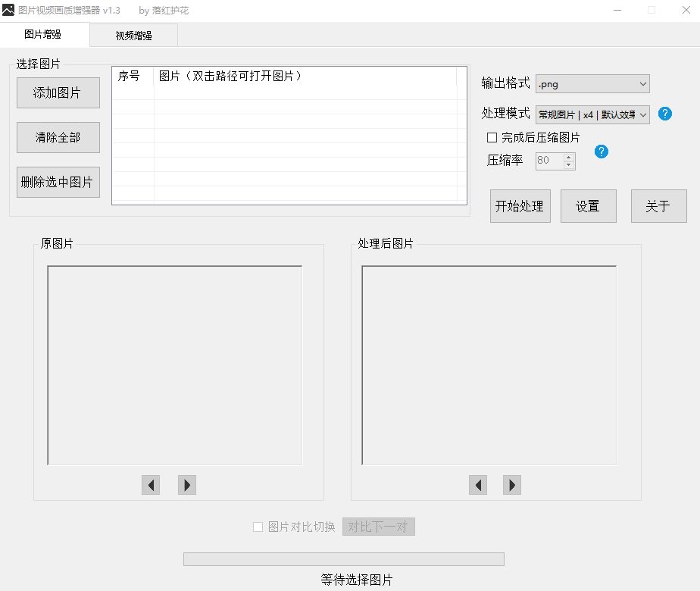Show next original image with right arrow under 原图片
700x591 pixels.
click(x=187, y=485)
